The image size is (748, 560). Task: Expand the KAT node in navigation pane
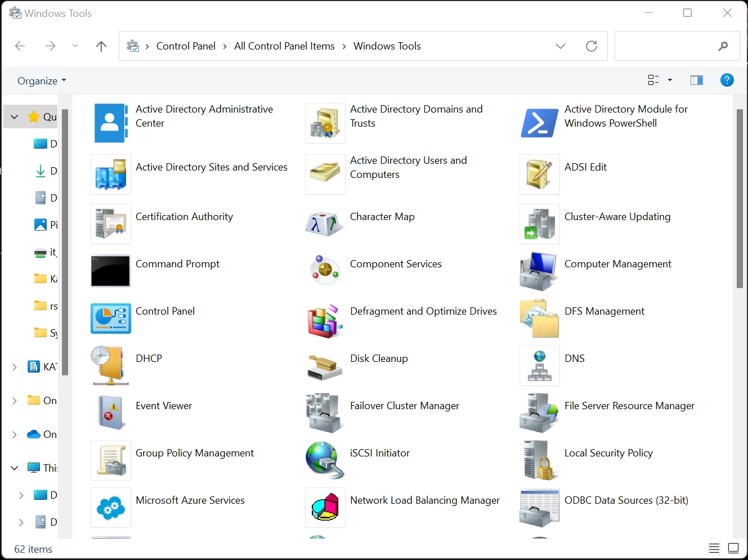15,367
